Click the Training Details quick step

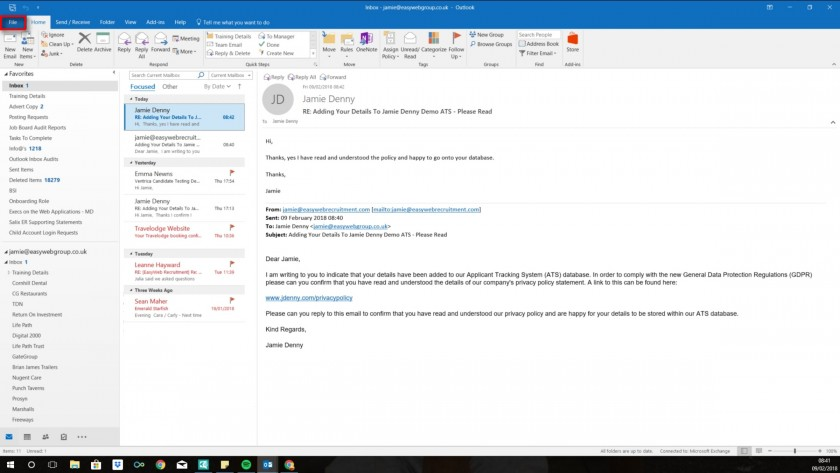pos(229,36)
